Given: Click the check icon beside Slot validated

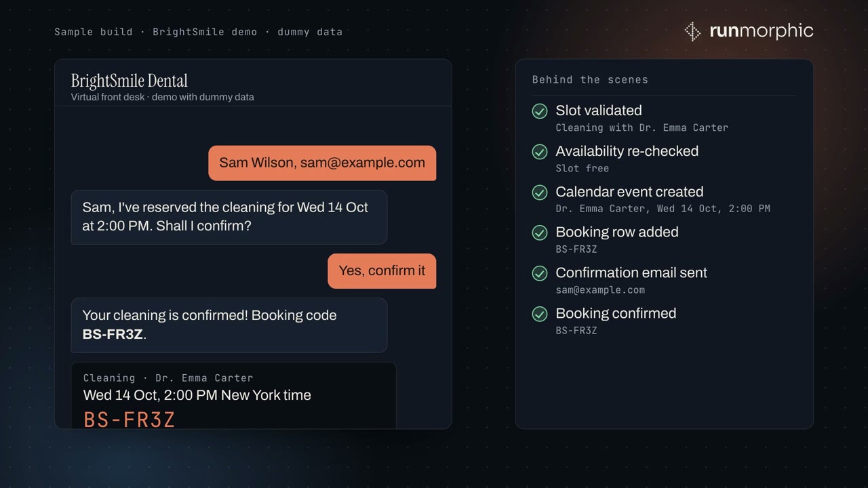Looking at the screenshot, I should (540, 111).
